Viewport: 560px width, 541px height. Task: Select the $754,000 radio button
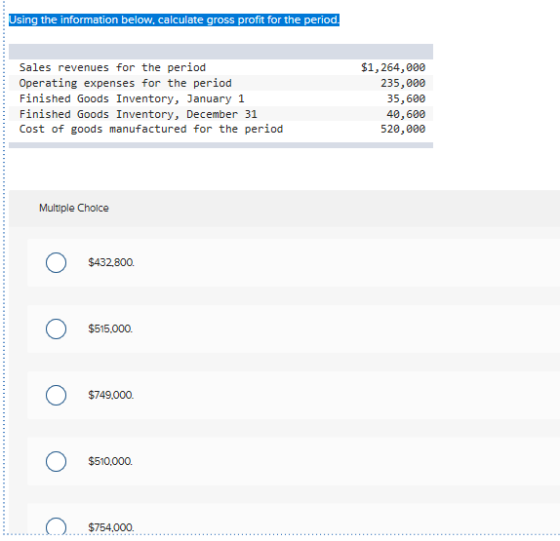(56, 526)
